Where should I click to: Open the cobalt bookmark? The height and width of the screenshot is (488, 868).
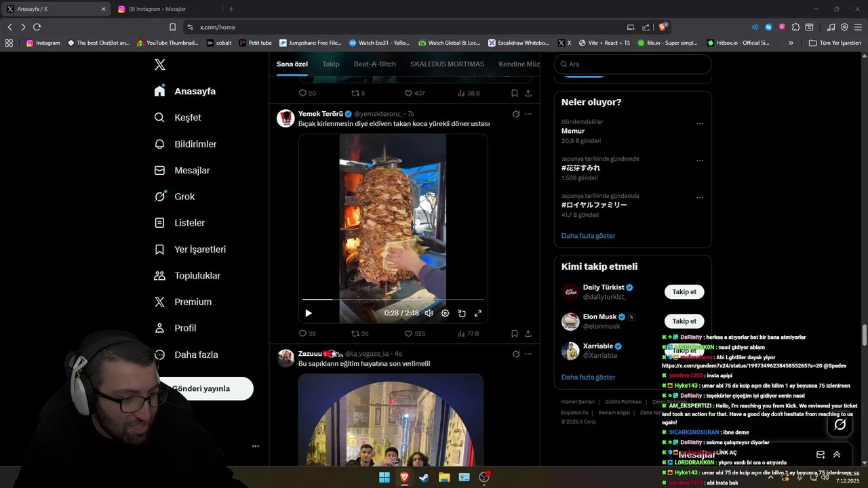tap(218, 43)
